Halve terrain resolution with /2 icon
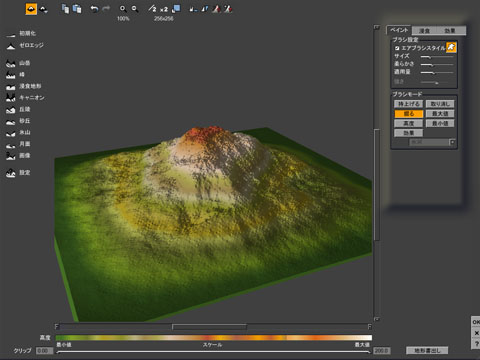480x360 pixels. [152, 9]
